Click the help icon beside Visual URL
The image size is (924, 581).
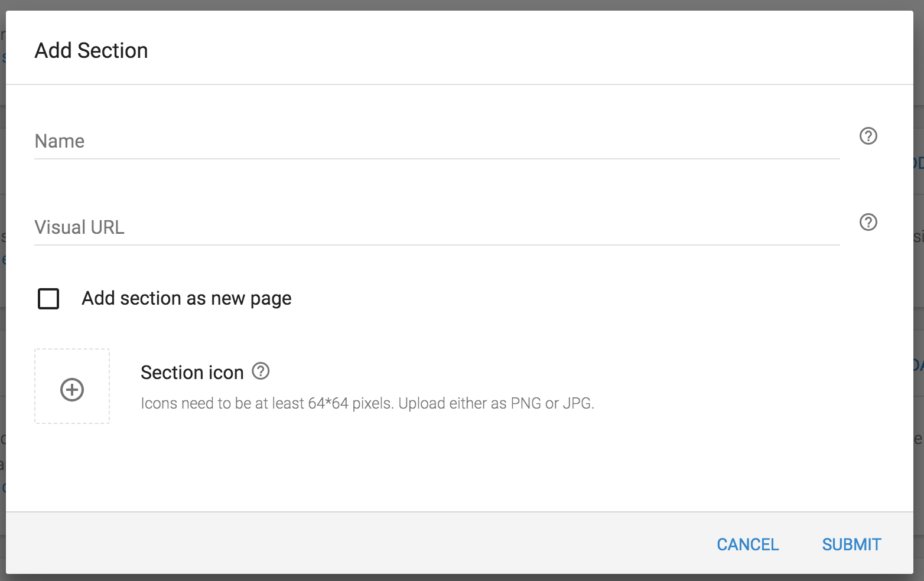coord(868,223)
